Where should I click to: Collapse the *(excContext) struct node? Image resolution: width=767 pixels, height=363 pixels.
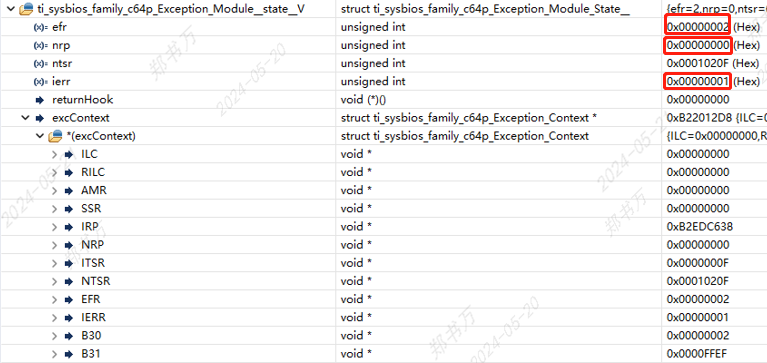40,136
